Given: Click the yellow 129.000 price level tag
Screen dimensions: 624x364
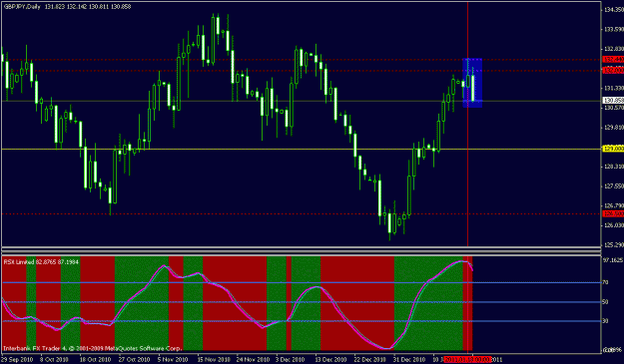Looking at the screenshot, I should (613, 149).
